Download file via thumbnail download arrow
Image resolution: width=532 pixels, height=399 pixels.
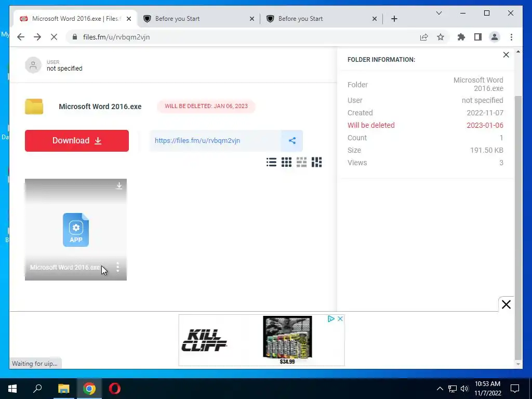click(x=119, y=185)
